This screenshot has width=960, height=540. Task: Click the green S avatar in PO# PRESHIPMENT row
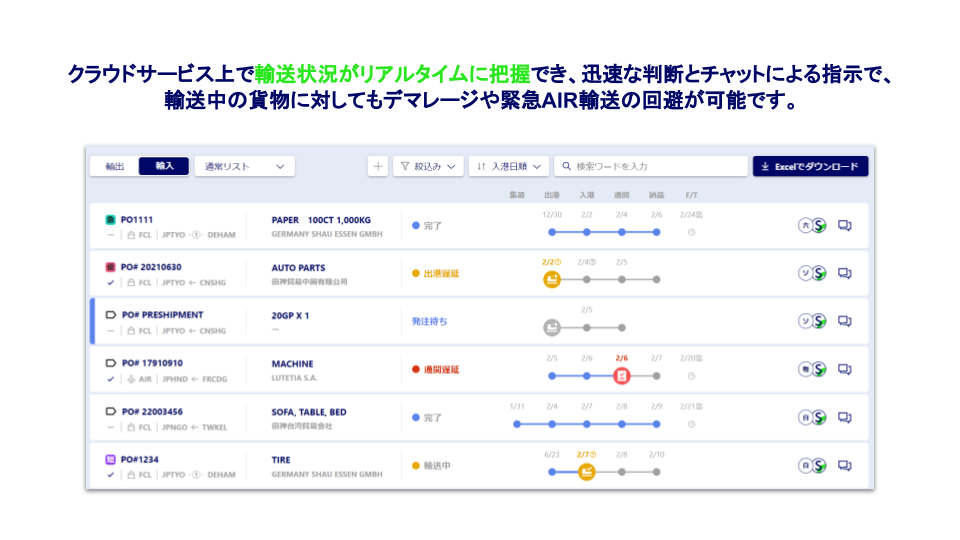coord(819,321)
